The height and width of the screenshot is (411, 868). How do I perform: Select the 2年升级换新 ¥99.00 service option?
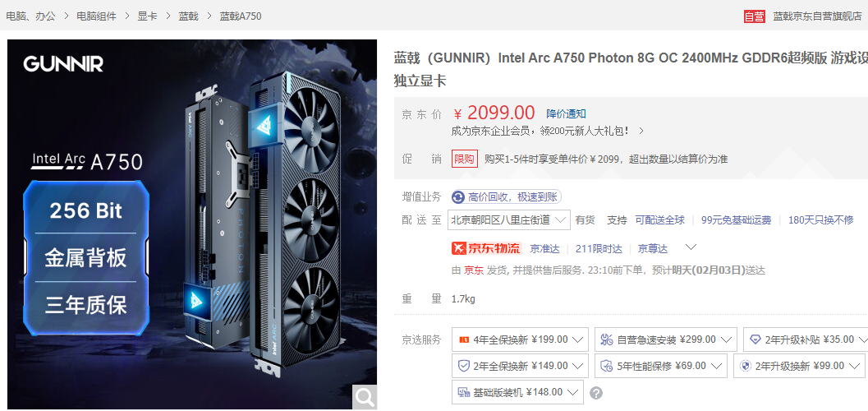pos(799,366)
